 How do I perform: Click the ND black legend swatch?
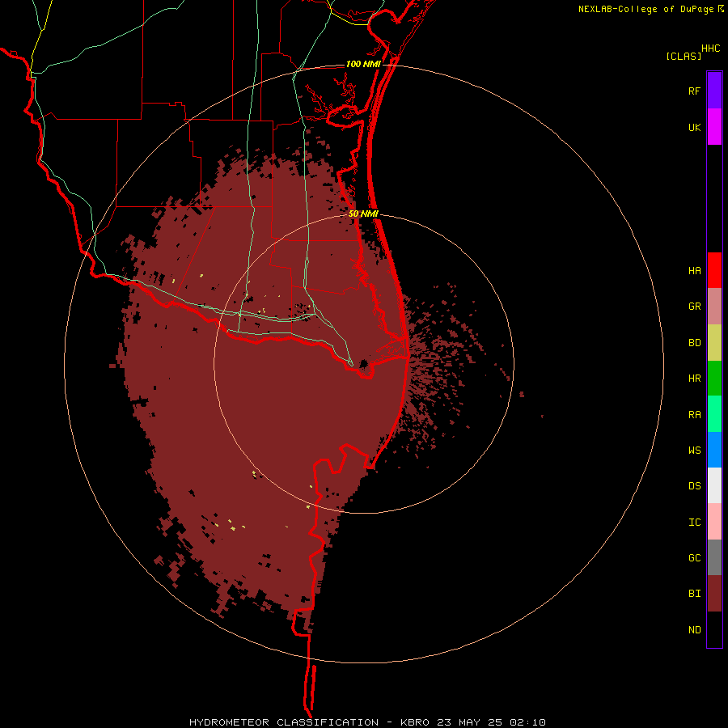(714, 629)
